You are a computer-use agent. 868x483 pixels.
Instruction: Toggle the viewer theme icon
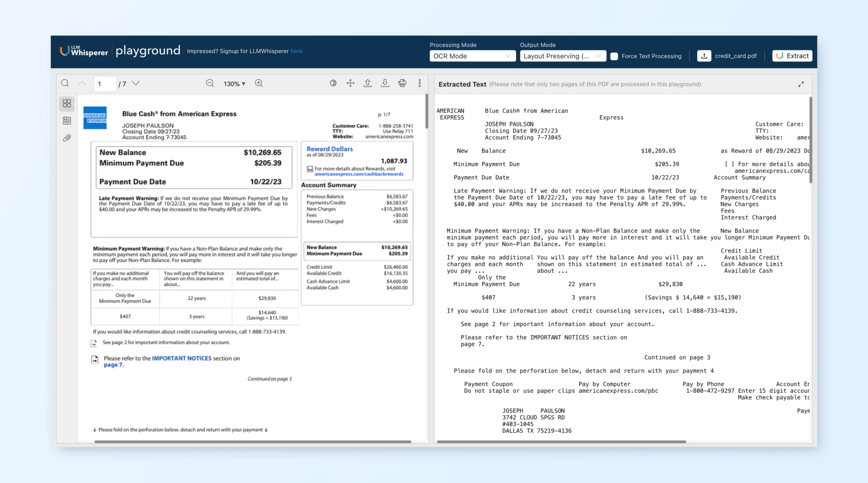click(x=333, y=83)
